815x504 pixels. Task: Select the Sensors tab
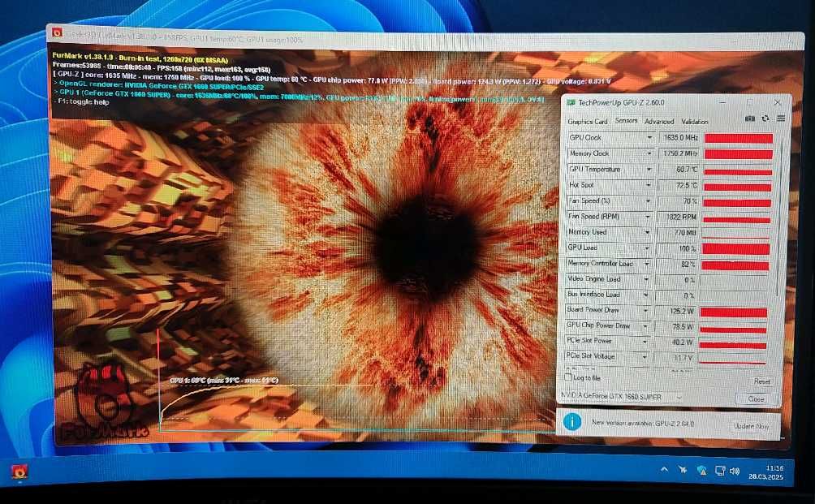coord(626,121)
